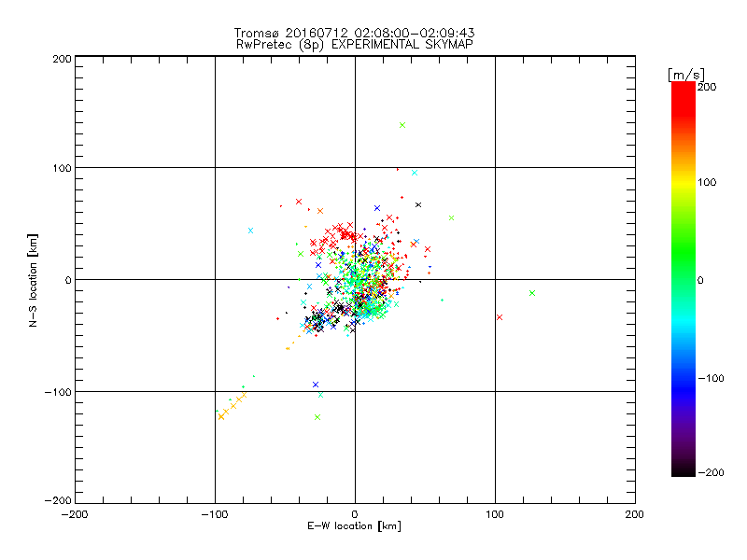Click the 'E-W location [km]' axis label
The width and height of the screenshot is (747, 560).
(354, 526)
